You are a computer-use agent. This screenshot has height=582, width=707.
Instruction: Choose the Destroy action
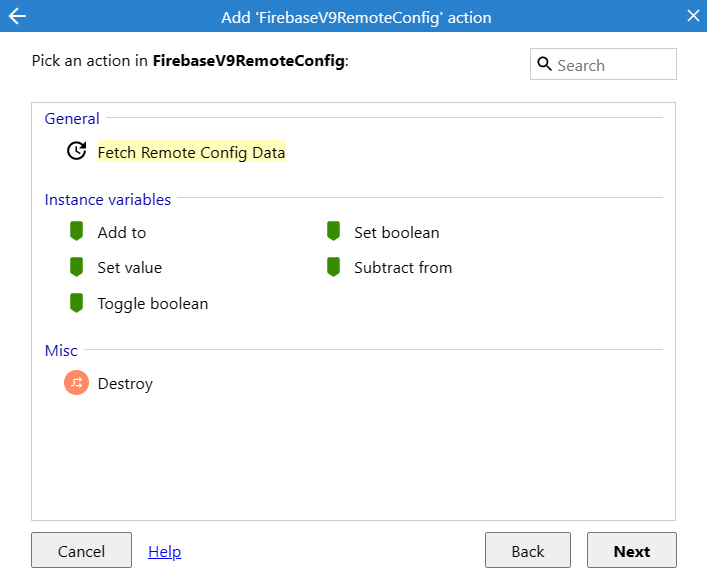pyautogui.click(x=125, y=384)
